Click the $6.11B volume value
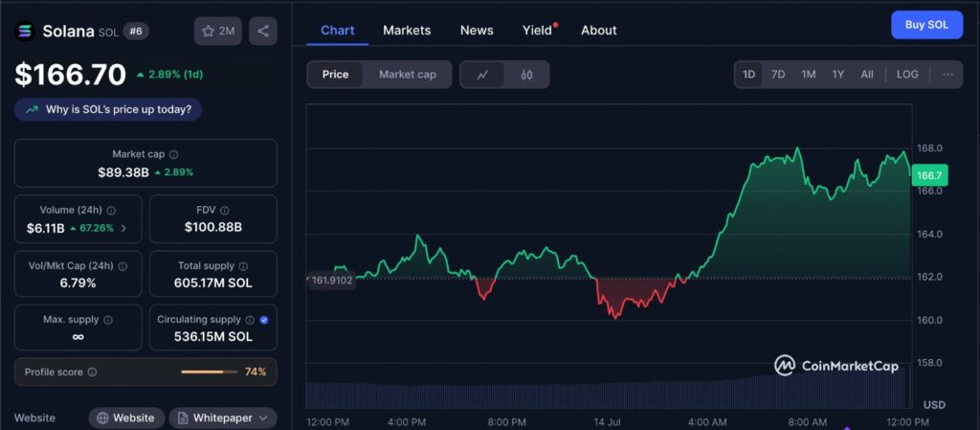Screen dimensions: 980x430 (46, 228)
